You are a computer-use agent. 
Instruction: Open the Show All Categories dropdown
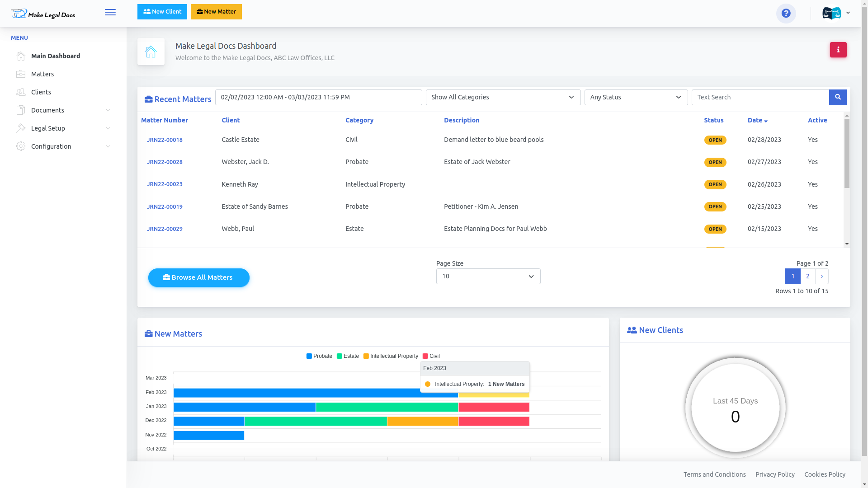pos(503,97)
